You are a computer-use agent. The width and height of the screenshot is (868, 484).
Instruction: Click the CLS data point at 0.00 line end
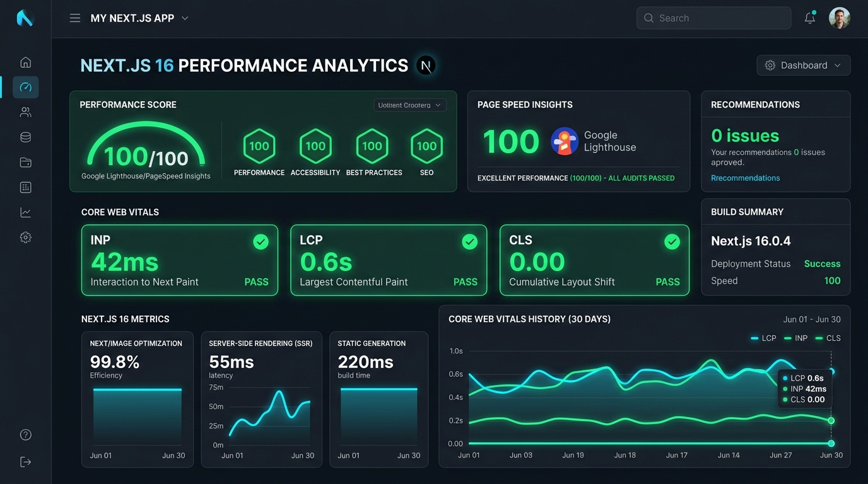(x=831, y=444)
